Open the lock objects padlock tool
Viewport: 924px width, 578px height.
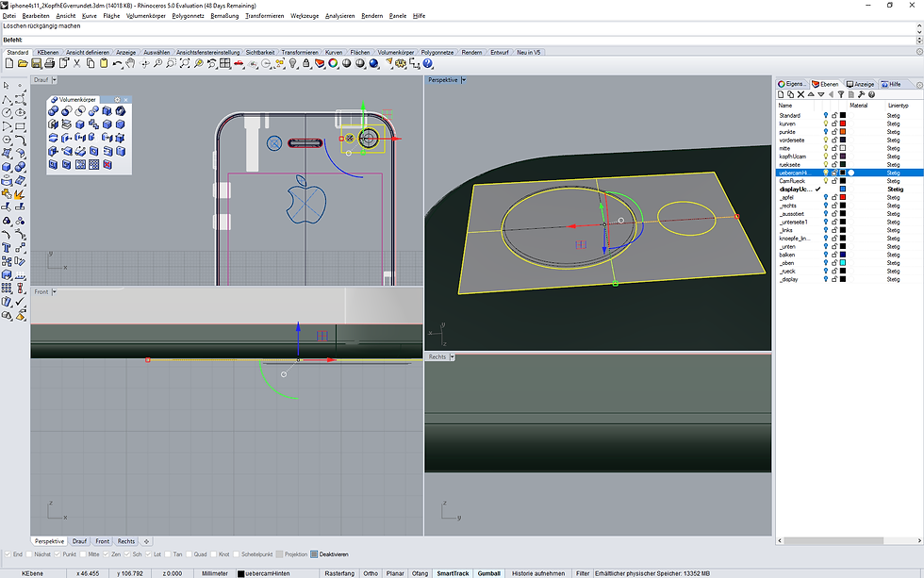click(306, 63)
